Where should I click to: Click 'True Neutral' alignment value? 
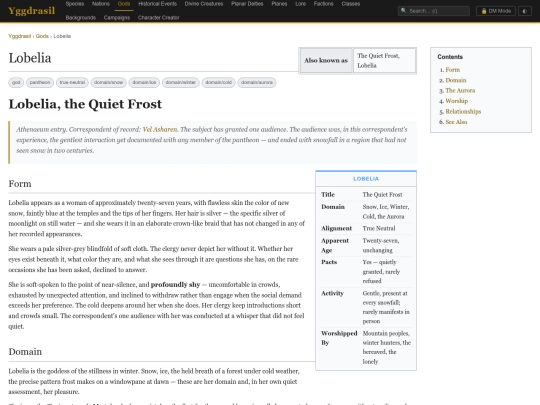click(379, 228)
